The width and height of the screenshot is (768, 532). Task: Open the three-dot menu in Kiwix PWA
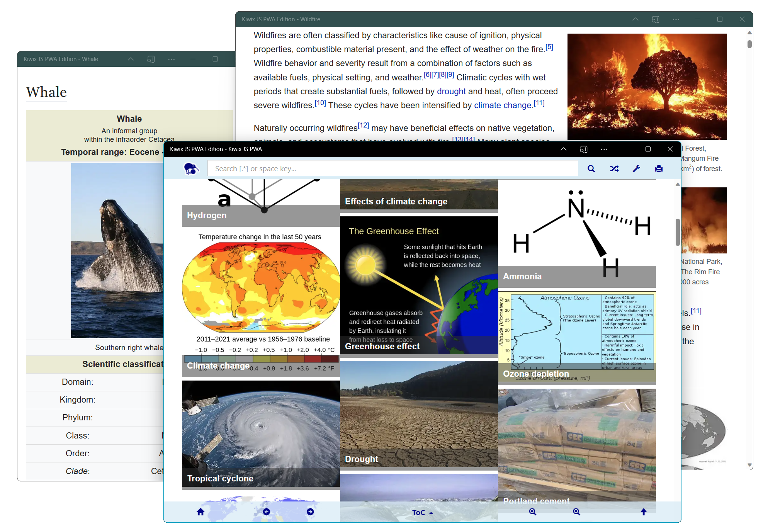click(x=603, y=150)
